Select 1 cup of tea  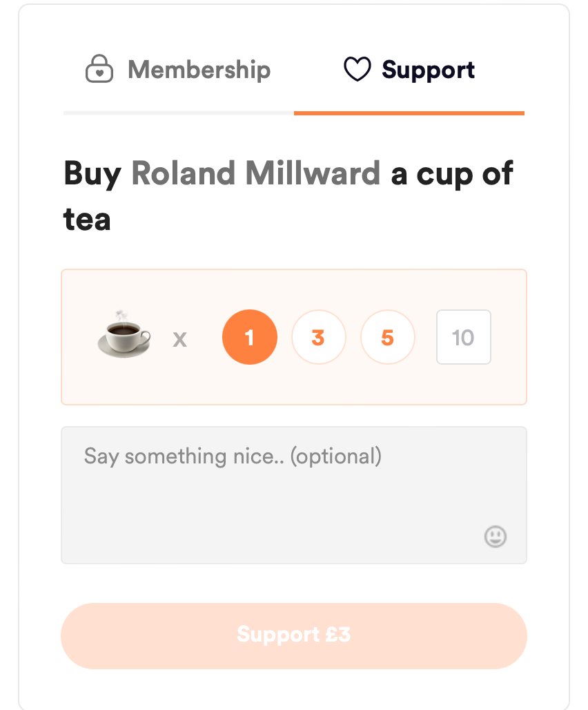pyautogui.click(x=250, y=337)
